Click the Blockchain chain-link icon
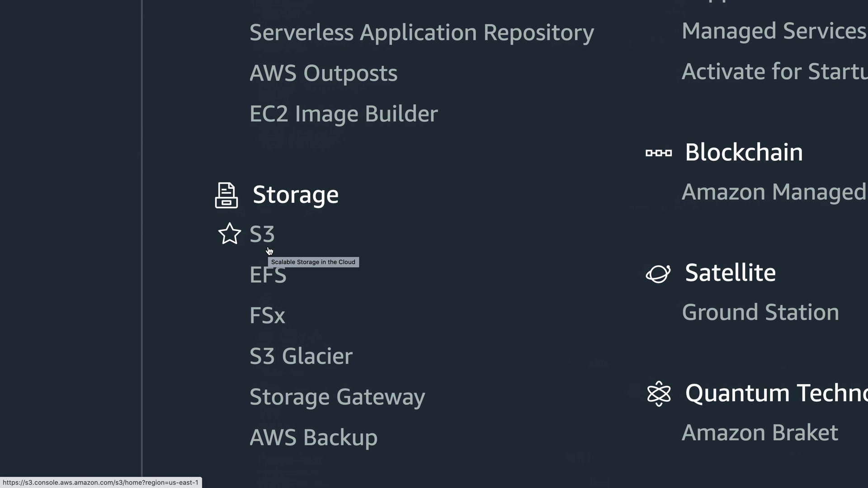This screenshot has height=488, width=868. (x=659, y=153)
